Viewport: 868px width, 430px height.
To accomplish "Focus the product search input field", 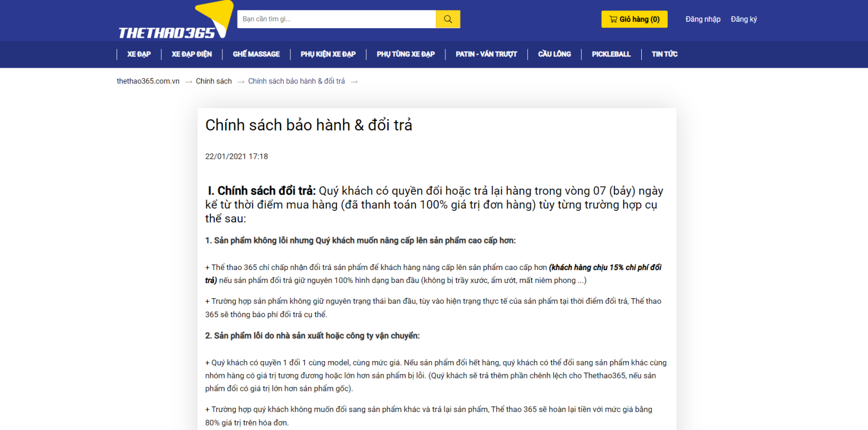I will (336, 19).
